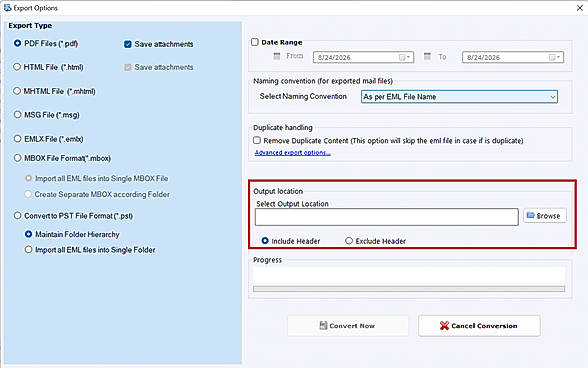588x368 pixels.
Task: Choose Import all EML files into Single Folder
Action: coord(28,249)
